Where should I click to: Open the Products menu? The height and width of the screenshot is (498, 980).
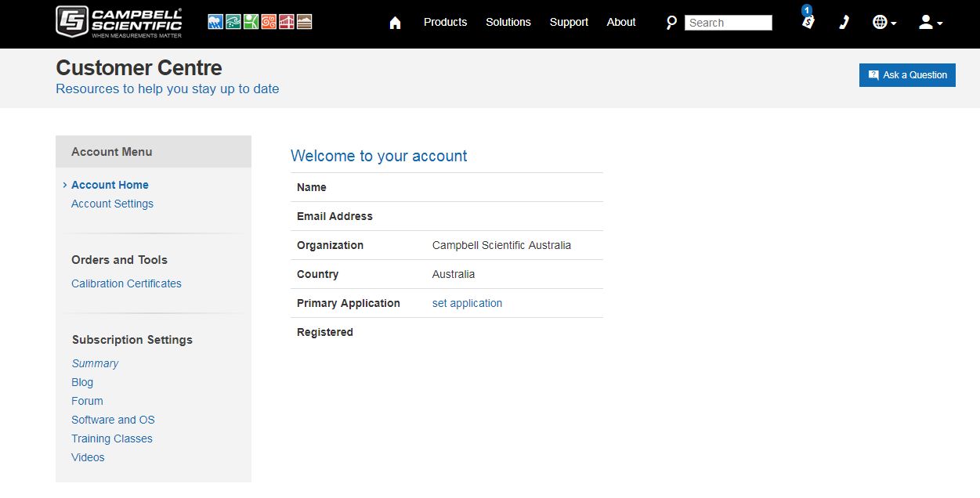click(445, 22)
